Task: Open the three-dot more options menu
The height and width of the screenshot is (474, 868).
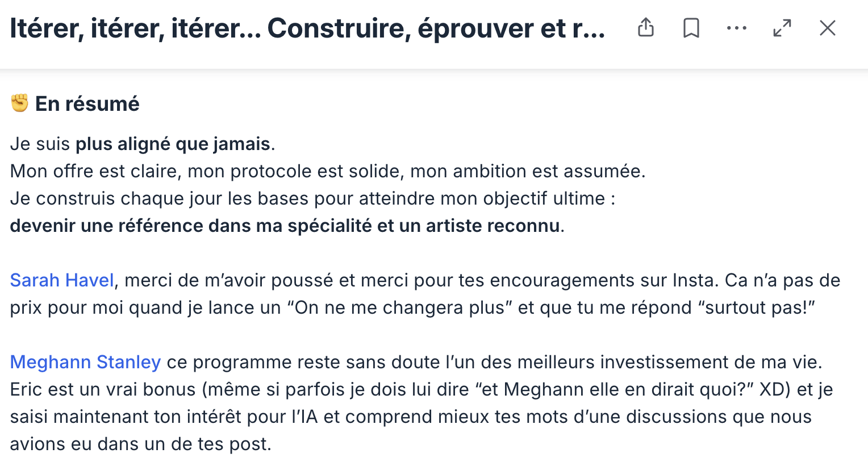Action: click(737, 28)
